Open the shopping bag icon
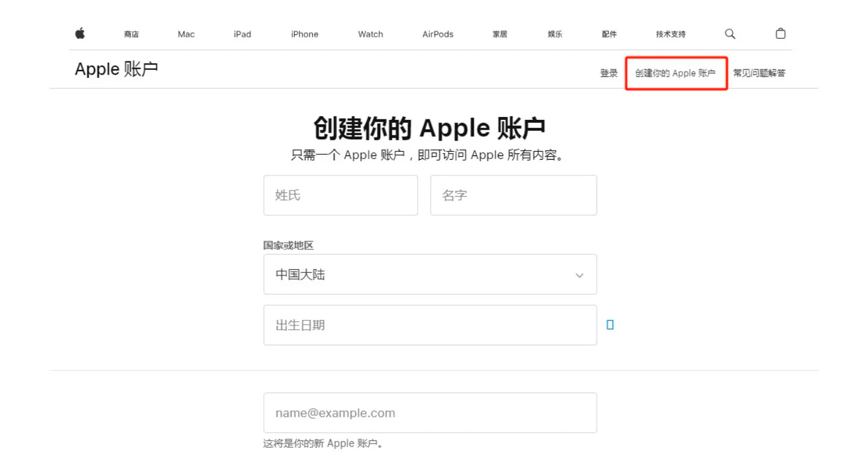The width and height of the screenshot is (868, 470). (781, 34)
